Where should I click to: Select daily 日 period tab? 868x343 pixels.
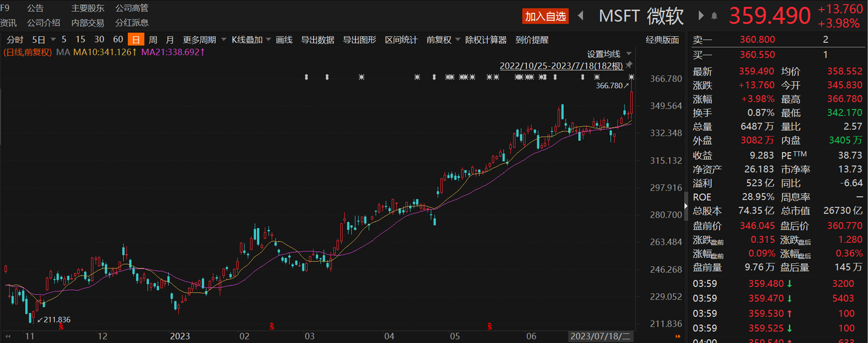135,40
